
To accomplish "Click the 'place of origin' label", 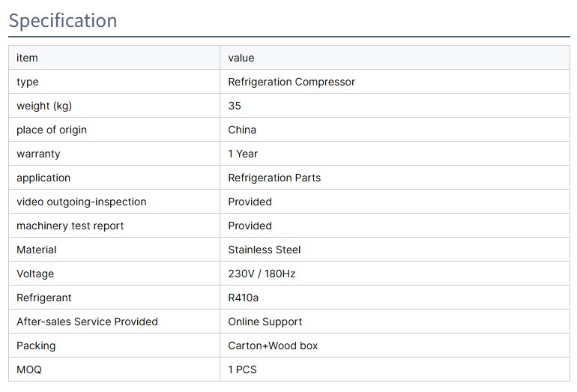I will click(x=52, y=130).
